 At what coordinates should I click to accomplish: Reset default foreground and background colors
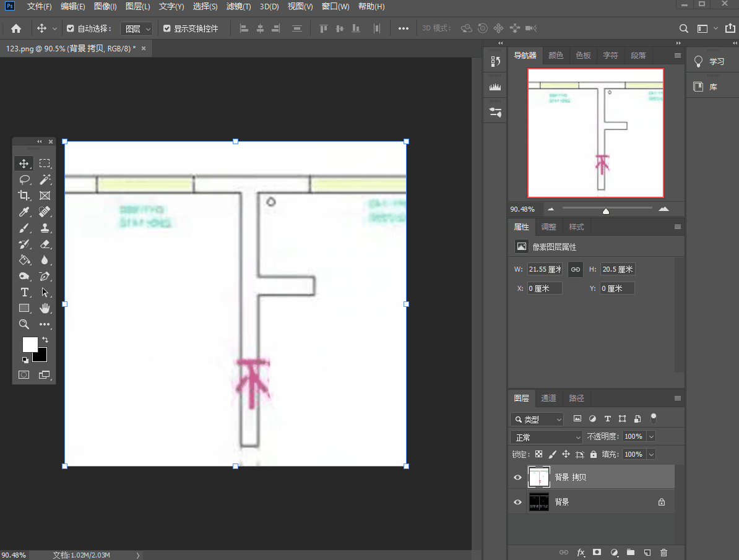click(x=25, y=360)
